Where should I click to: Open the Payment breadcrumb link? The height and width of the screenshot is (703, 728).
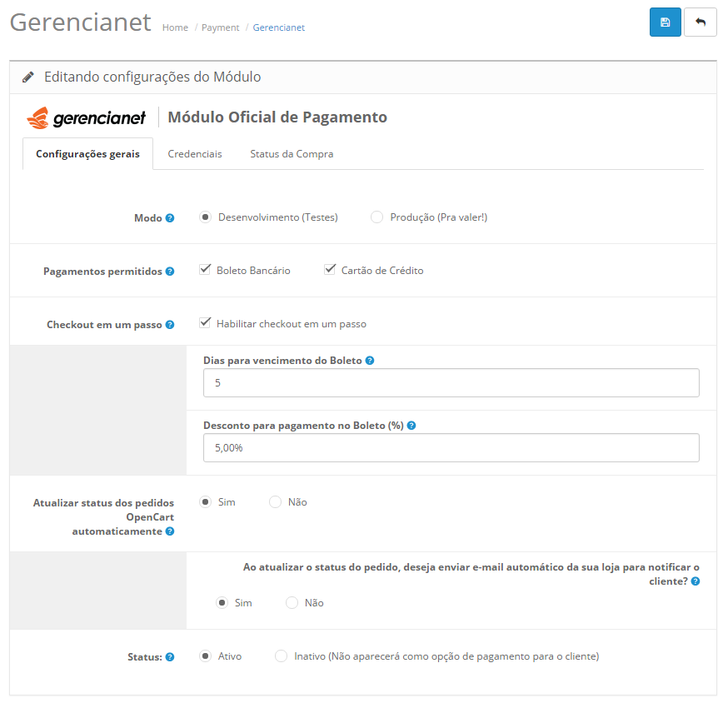220,27
